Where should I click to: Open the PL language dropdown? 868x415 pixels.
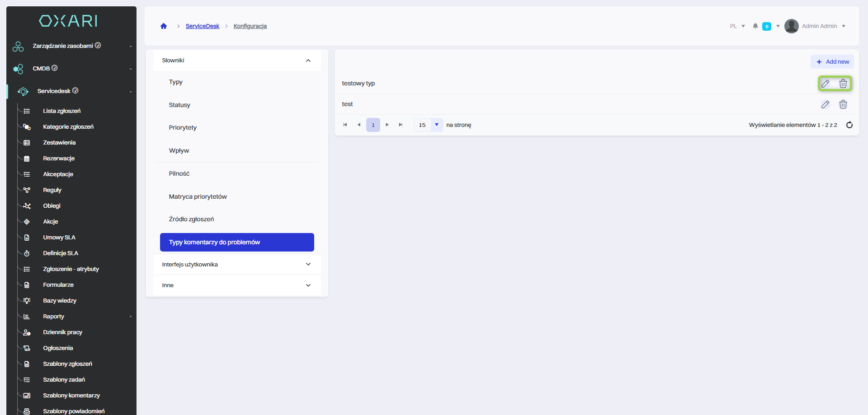coord(737,26)
